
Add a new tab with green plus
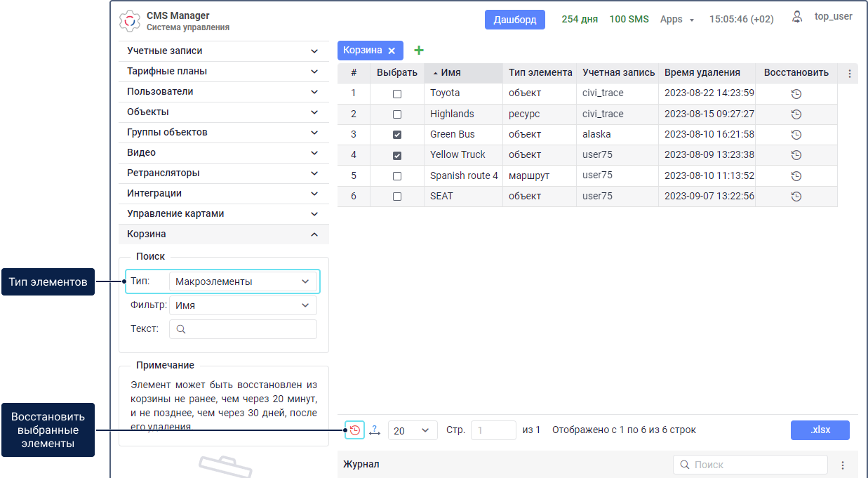419,51
